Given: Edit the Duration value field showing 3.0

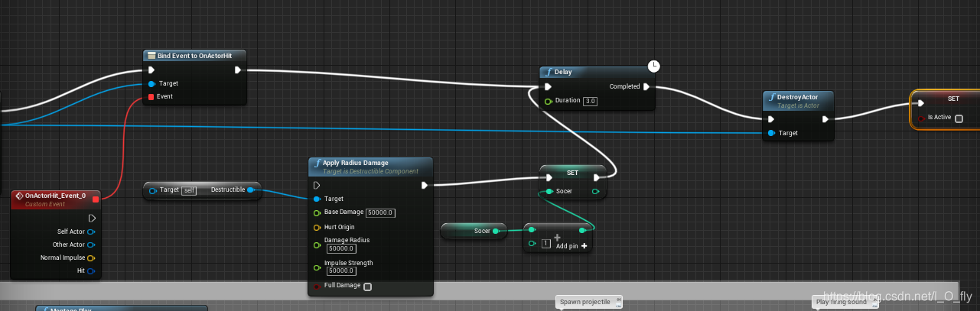Looking at the screenshot, I should tap(590, 101).
